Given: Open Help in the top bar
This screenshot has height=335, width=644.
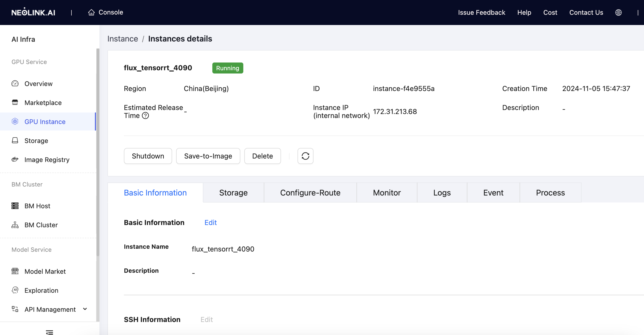Looking at the screenshot, I should coord(524,12).
